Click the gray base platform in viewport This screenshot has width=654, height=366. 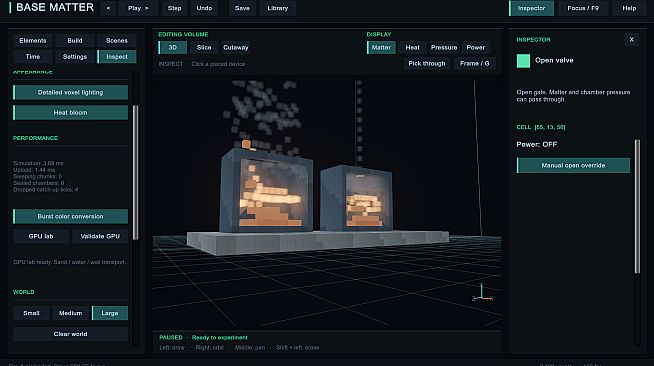(317, 243)
